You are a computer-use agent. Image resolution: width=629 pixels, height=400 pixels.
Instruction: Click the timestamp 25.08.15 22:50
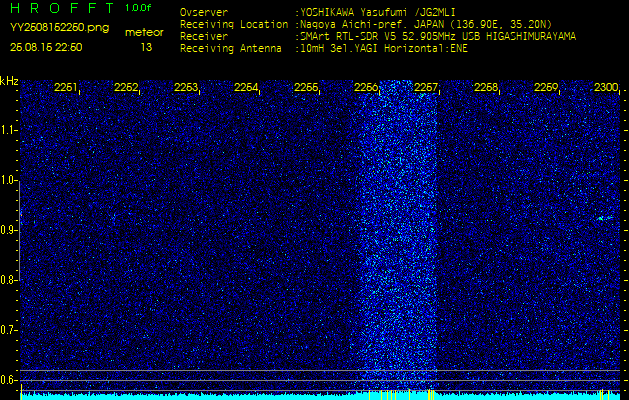46,47
